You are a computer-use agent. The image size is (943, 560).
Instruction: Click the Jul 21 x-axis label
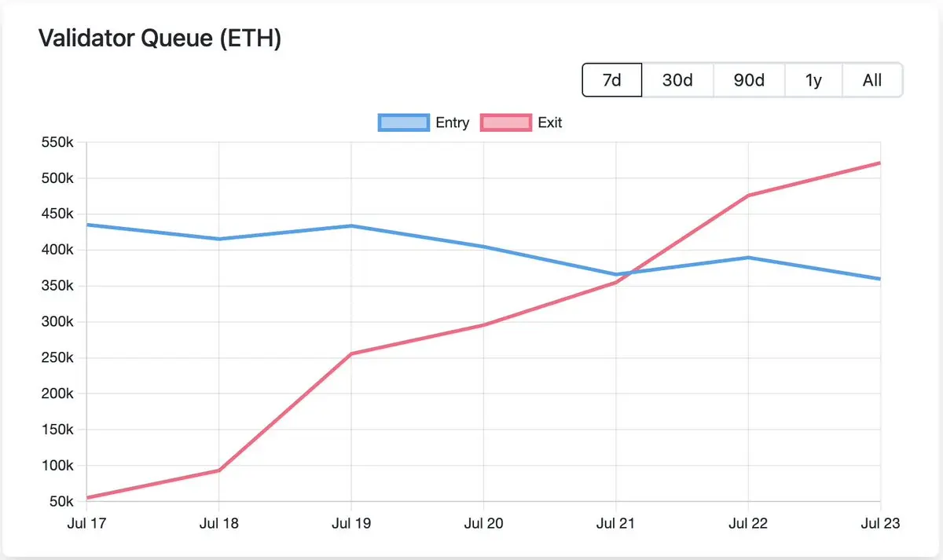[615, 524]
